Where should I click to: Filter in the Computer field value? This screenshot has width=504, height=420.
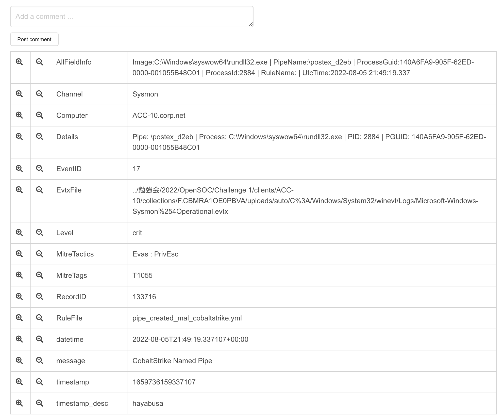click(19, 115)
